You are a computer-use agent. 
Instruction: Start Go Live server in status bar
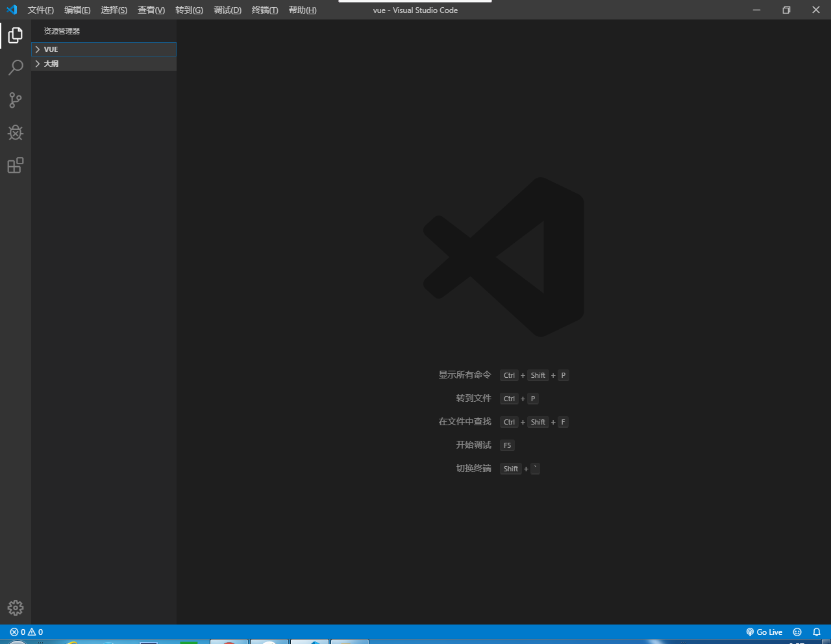point(764,632)
